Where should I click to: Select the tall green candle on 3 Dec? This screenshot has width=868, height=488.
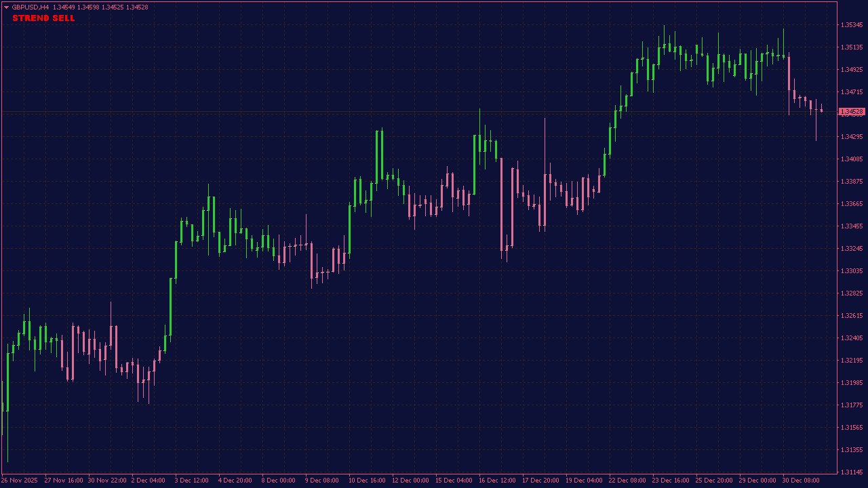pyautogui.click(x=171, y=305)
